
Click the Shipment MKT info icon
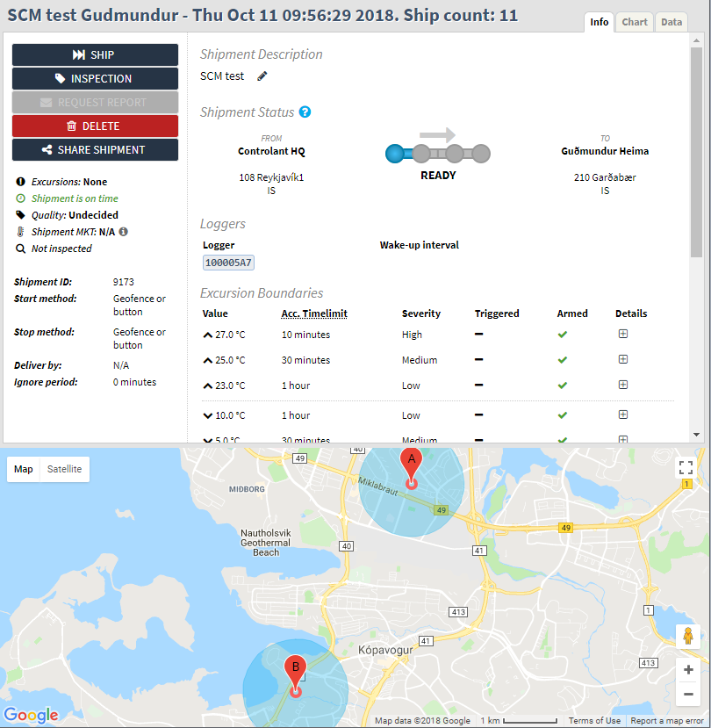pos(123,232)
